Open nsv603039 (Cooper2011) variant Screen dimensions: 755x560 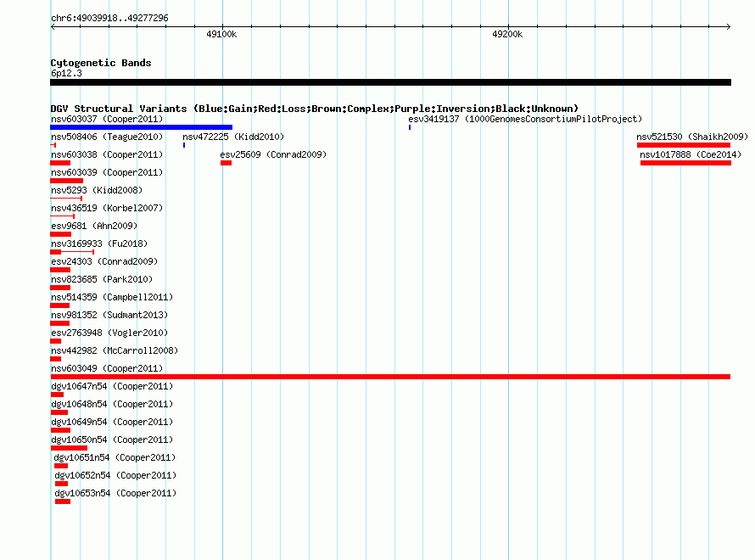107,172
